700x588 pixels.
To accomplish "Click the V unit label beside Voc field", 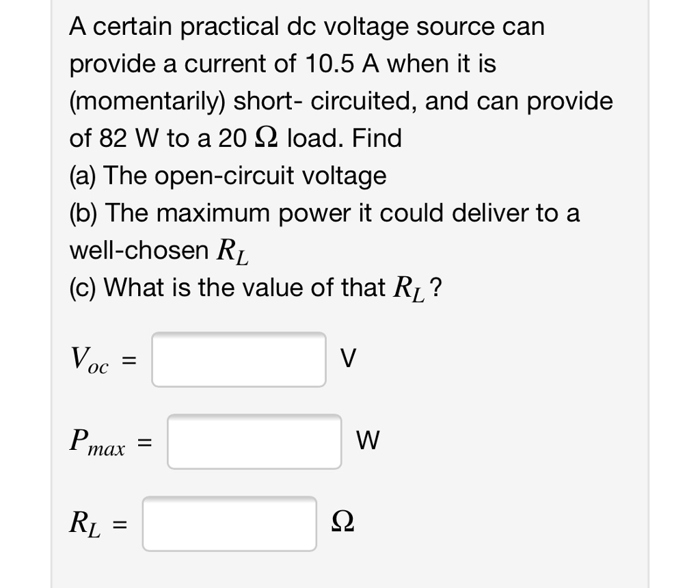I will pyautogui.click(x=349, y=357).
